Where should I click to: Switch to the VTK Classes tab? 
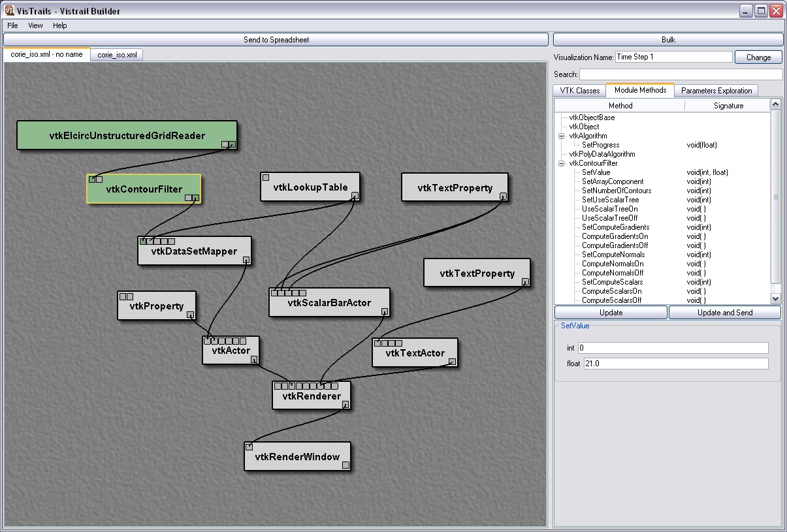(x=580, y=91)
